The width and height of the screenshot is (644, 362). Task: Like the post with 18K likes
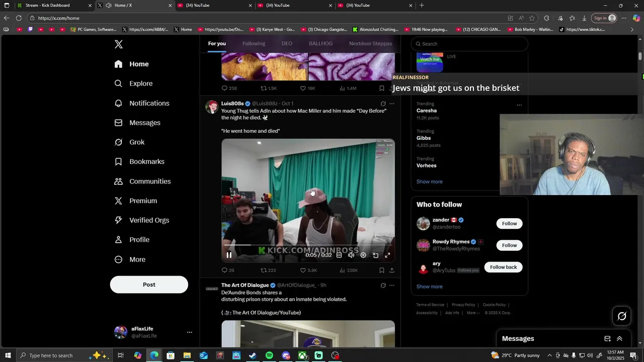pos(307,88)
